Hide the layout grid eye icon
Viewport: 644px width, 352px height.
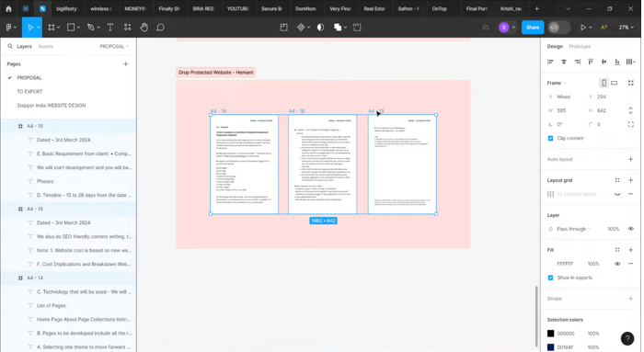pyautogui.click(x=617, y=194)
